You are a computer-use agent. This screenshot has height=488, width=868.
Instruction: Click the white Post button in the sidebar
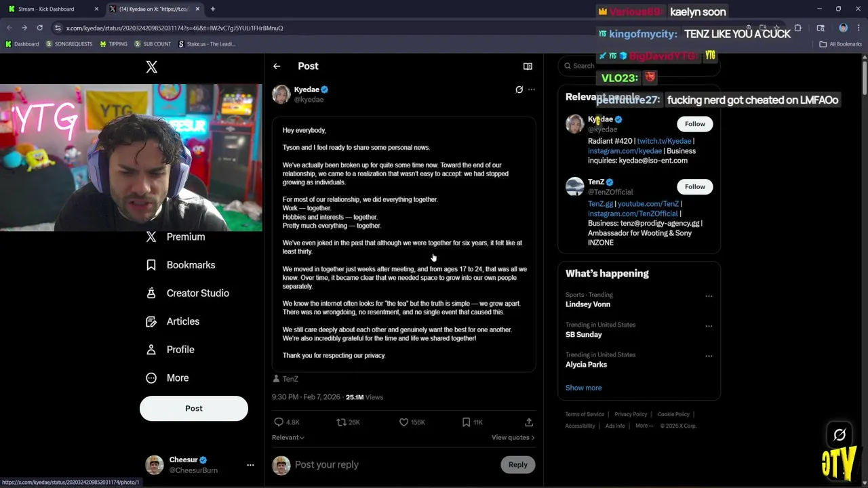point(194,409)
